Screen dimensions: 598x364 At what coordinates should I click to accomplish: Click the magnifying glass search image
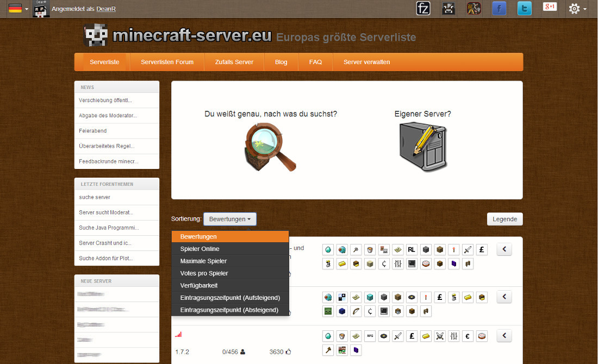(270, 147)
